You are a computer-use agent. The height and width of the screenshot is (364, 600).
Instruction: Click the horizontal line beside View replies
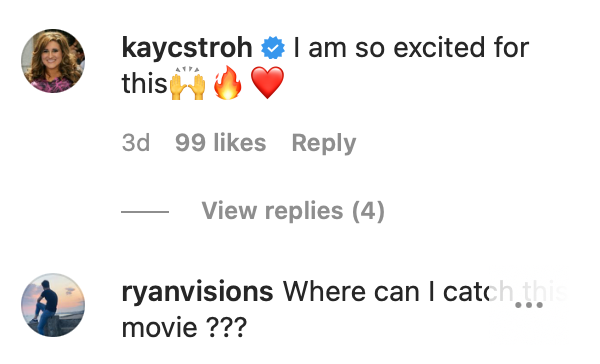pos(145,211)
